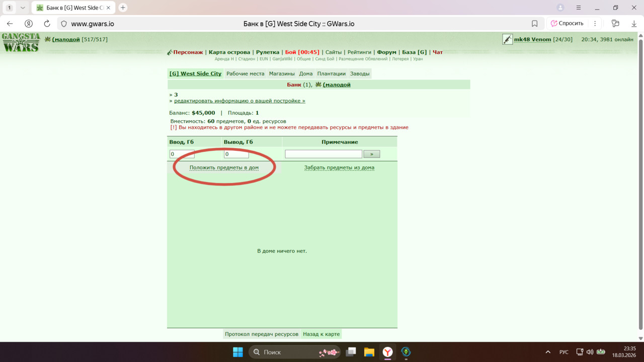Open site protection shield icon in address bar
The image size is (644, 362).
point(63,24)
